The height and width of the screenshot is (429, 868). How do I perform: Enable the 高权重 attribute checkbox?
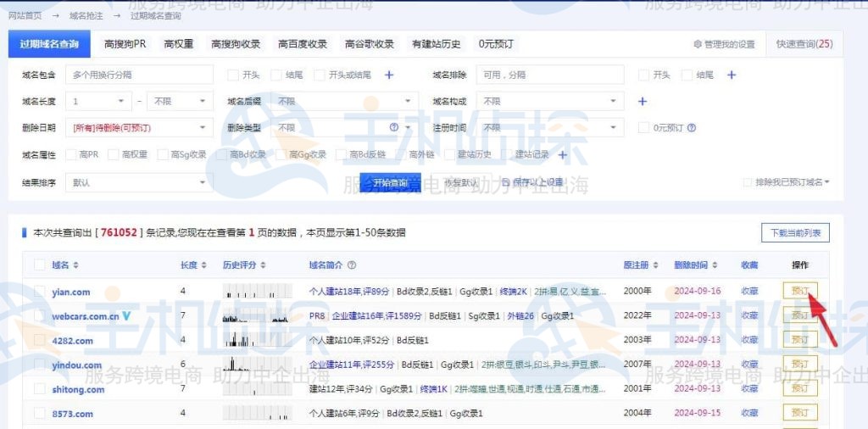(x=114, y=154)
